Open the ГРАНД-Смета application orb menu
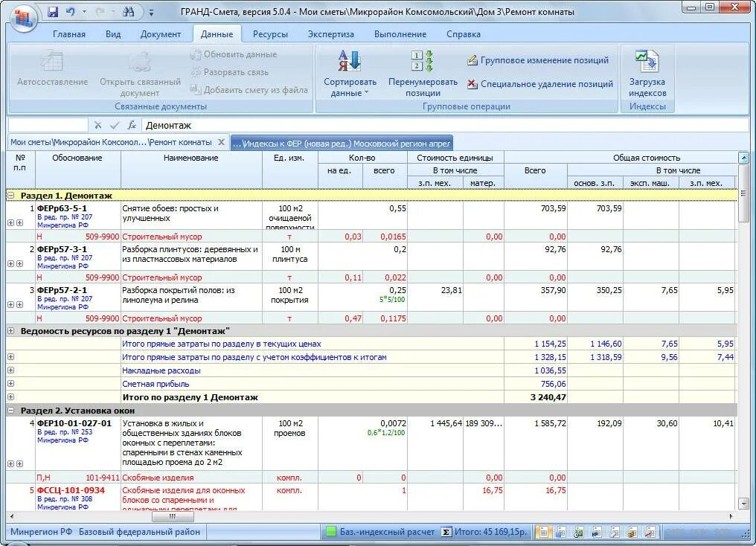This screenshot has height=546, width=756. (x=23, y=19)
